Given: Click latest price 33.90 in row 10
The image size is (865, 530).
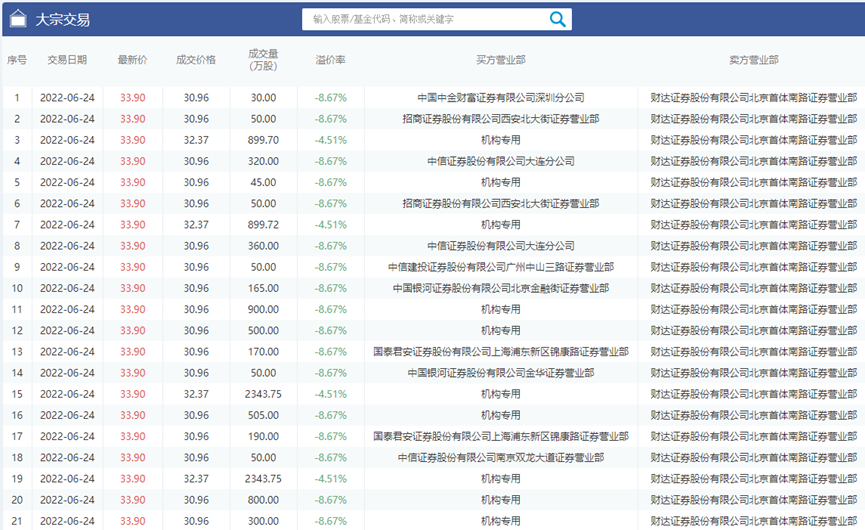Looking at the screenshot, I should [x=132, y=288].
